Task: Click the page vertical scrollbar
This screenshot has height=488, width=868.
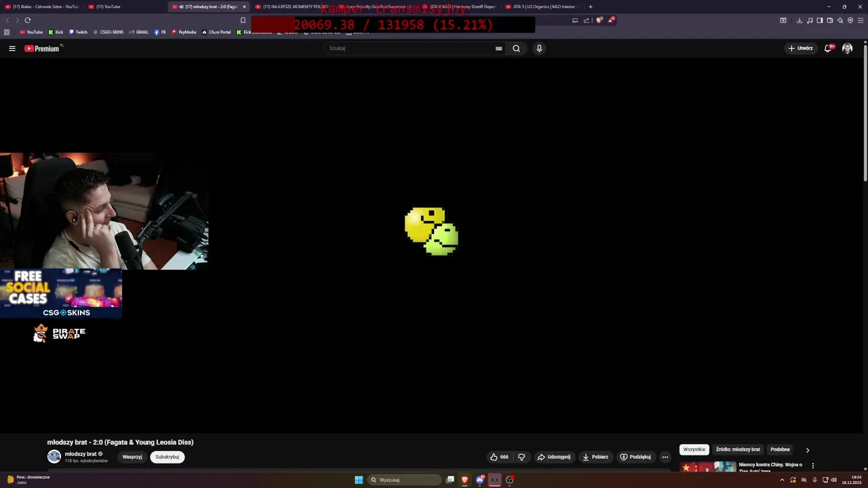Action: (x=865, y=112)
